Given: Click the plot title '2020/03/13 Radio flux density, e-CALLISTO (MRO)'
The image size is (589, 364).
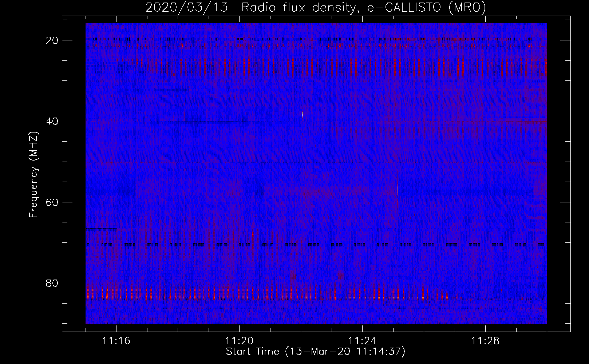Looking at the screenshot, I should [x=316, y=7].
